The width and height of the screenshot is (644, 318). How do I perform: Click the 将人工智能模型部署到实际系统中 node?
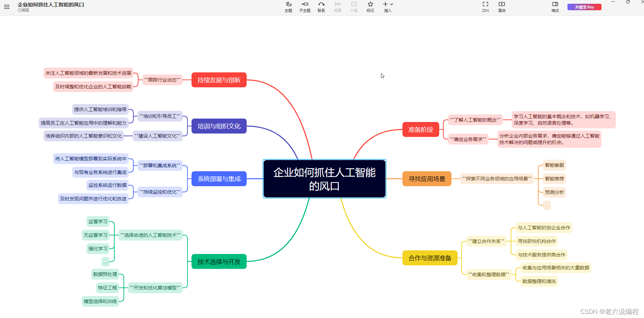(91, 159)
